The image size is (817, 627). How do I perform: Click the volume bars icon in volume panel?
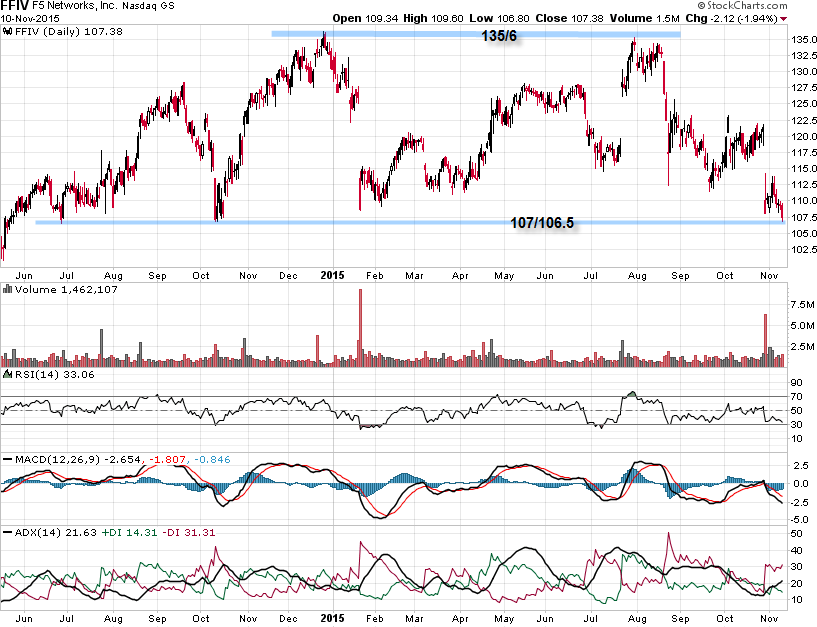tap(8, 289)
